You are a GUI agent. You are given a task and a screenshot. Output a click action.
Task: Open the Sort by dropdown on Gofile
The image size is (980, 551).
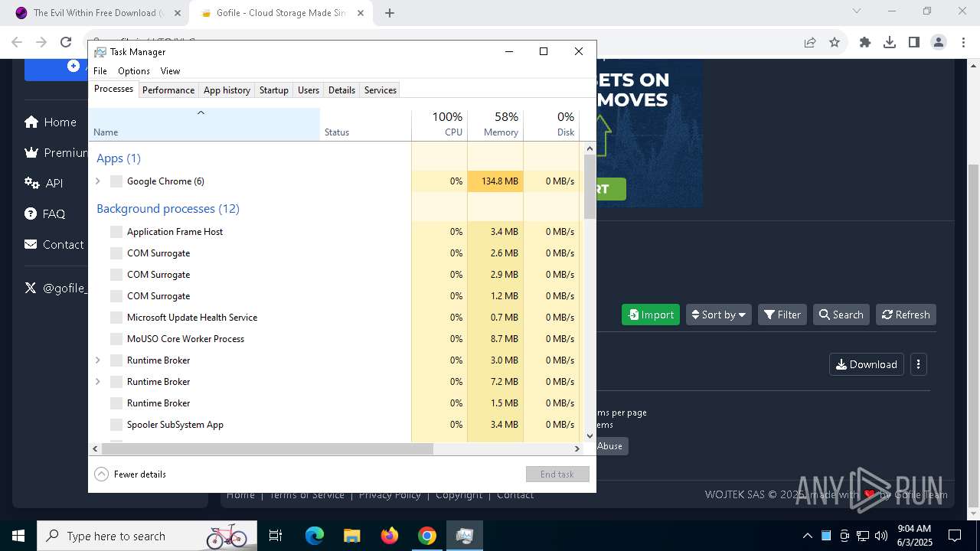click(x=718, y=315)
